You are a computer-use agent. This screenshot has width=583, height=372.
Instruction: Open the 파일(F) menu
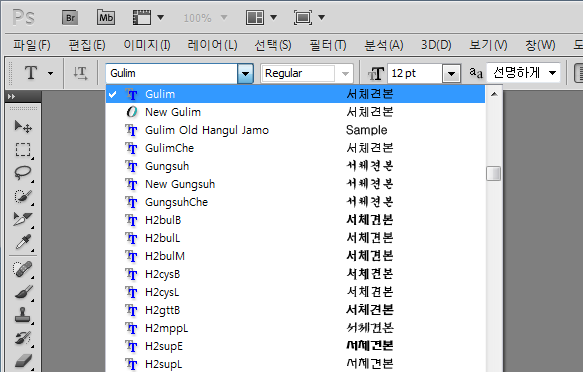(x=32, y=45)
